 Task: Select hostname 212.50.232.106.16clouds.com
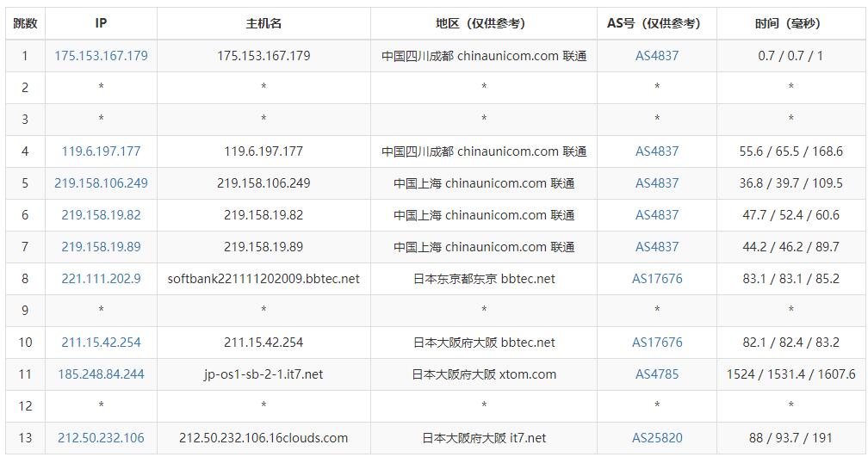263,438
